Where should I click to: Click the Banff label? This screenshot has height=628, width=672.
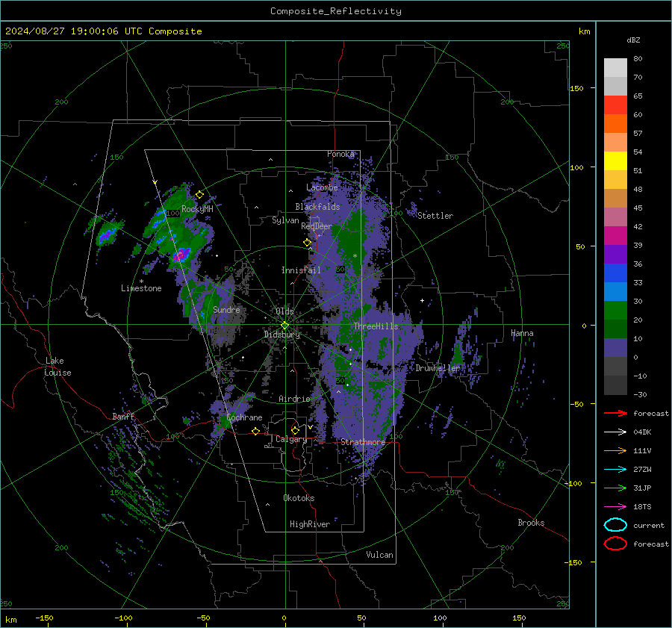tap(123, 417)
